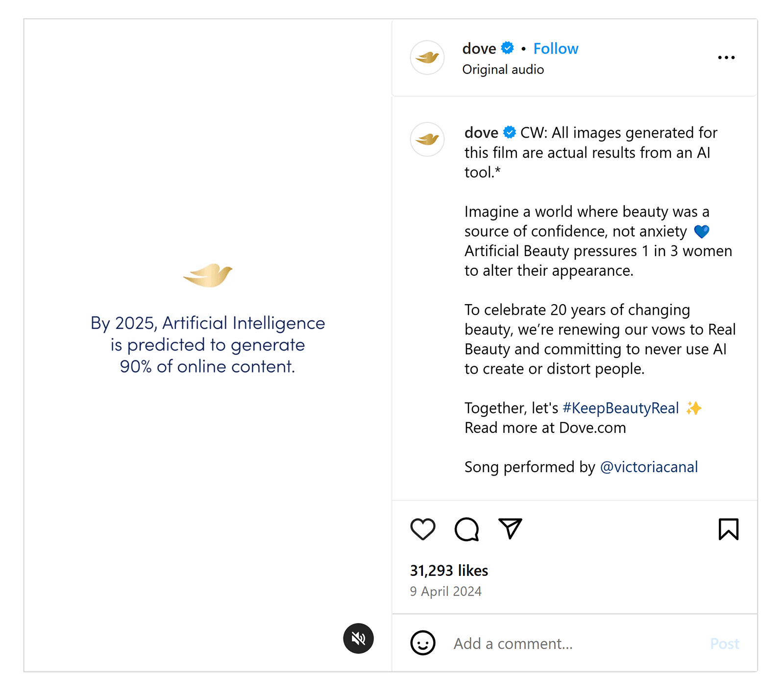The image size is (784, 693).
Task: Expand the likers list via 31,293 likes
Action: tap(448, 570)
